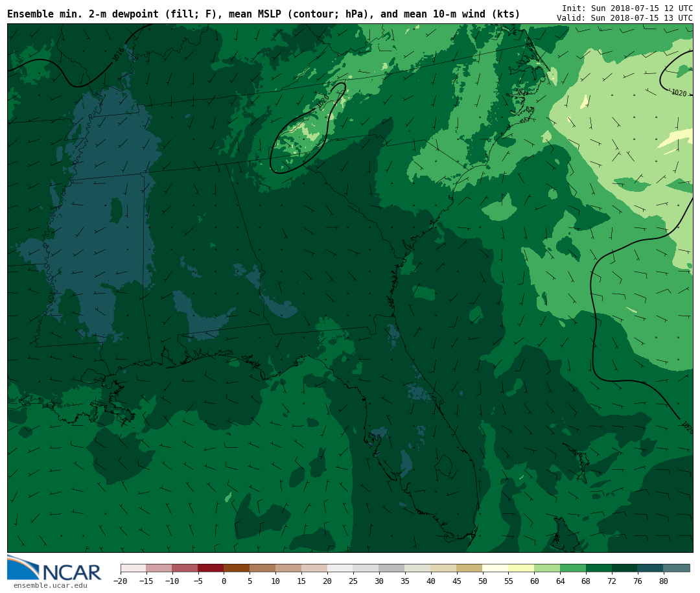Pick the brown 0 to 5 swatch

point(237,568)
